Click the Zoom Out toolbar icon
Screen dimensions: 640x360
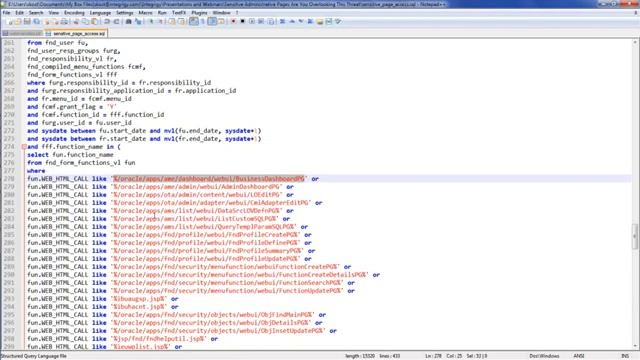pyautogui.click(x=160, y=21)
